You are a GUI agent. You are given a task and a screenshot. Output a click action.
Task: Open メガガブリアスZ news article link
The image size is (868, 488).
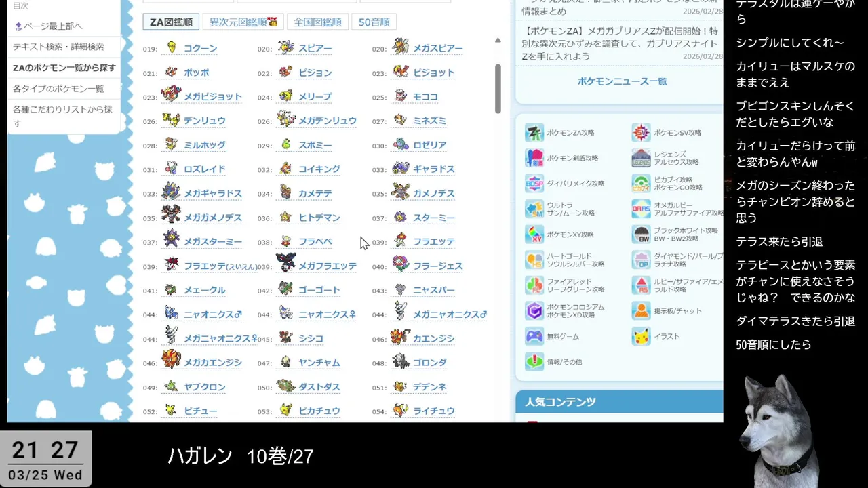coord(619,43)
